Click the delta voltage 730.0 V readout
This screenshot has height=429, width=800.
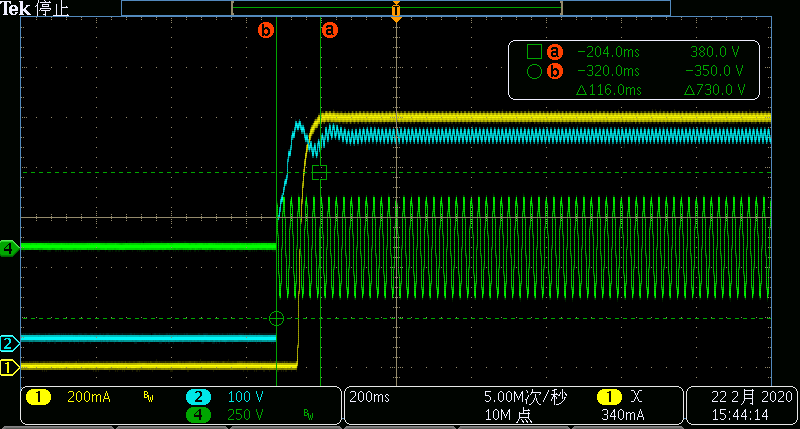coord(714,90)
